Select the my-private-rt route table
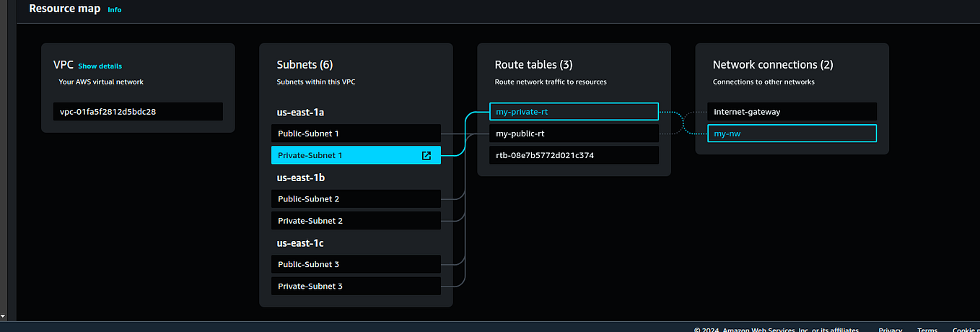980x332 pixels. pos(574,112)
